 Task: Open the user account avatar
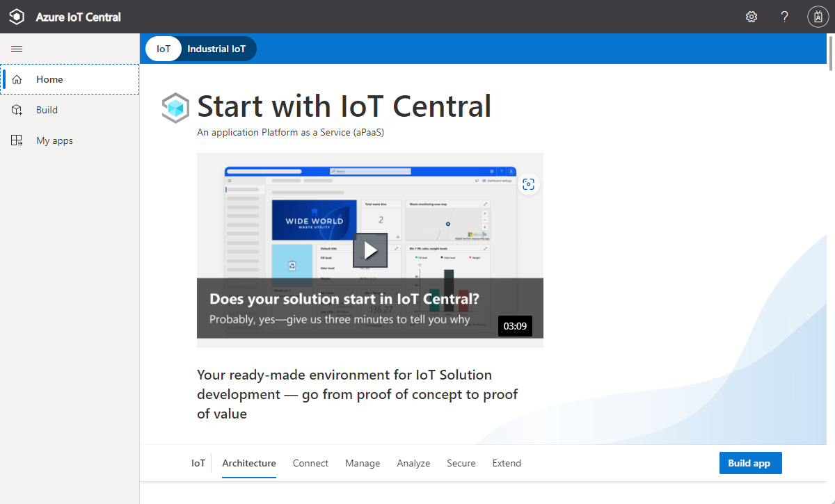[818, 17]
